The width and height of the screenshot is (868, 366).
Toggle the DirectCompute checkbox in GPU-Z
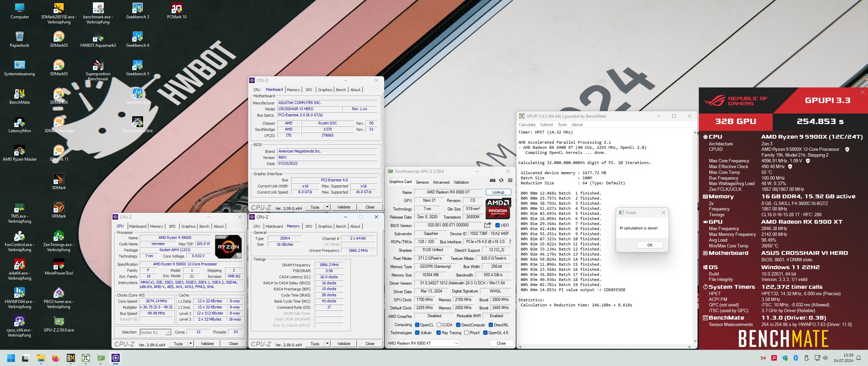[x=458, y=325]
